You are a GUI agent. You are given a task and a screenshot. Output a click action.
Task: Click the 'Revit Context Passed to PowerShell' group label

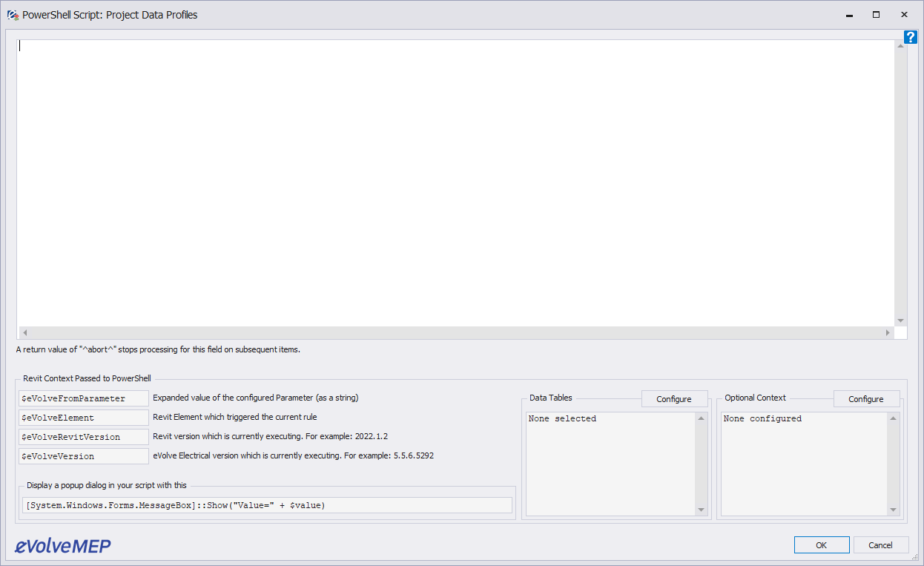[x=87, y=378]
